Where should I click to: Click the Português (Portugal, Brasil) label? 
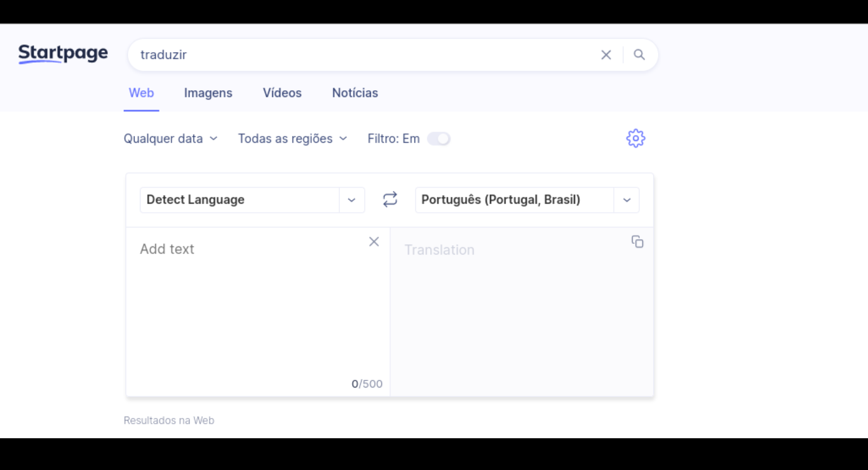[501, 200]
